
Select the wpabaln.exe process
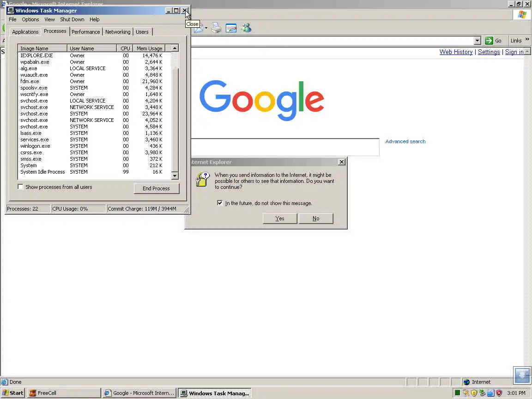pyautogui.click(x=95, y=62)
